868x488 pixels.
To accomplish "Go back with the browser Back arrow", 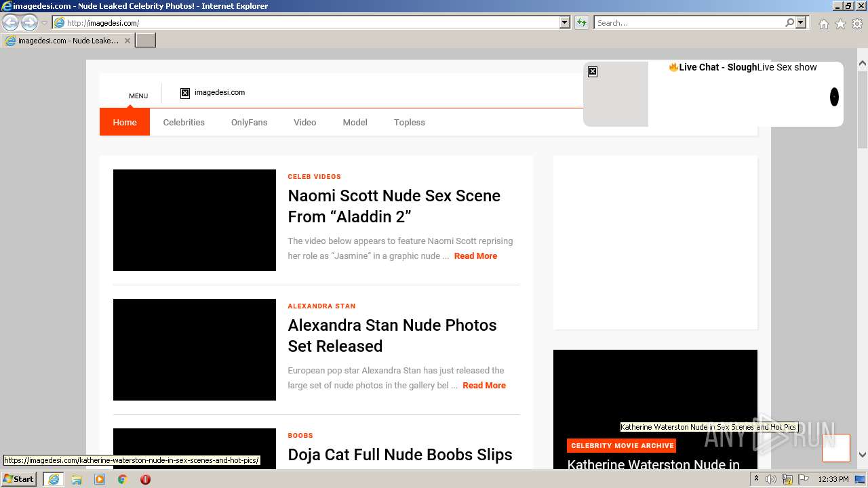I will coord(10,22).
